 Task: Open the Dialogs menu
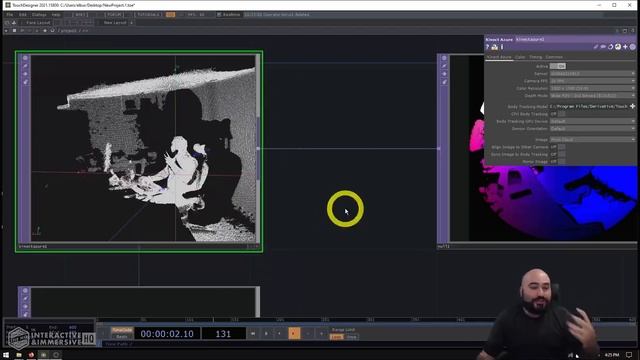(39, 14)
